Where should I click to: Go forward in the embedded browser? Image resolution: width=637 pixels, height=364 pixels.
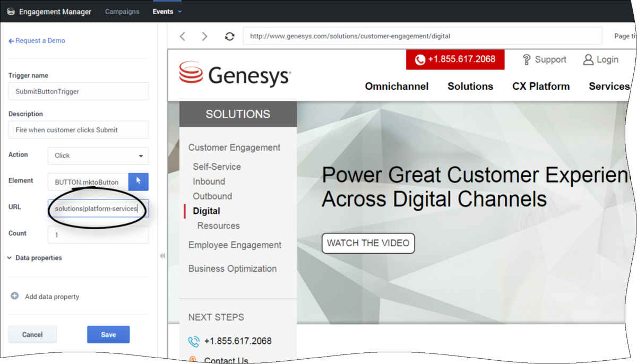[205, 36]
